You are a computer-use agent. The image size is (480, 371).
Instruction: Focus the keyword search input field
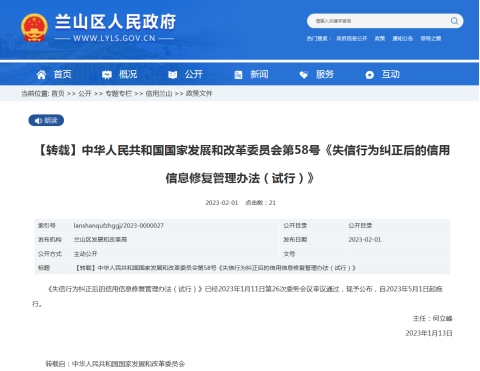click(x=380, y=21)
